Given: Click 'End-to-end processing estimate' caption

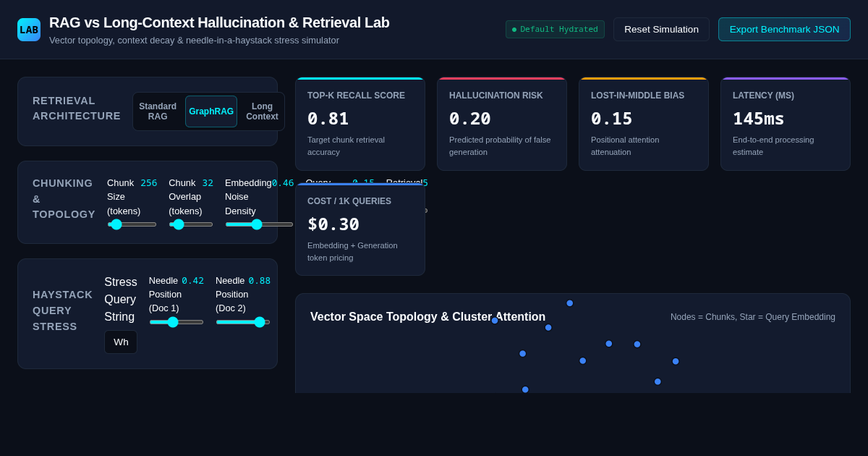Looking at the screenshot, I should coord(773,145).
